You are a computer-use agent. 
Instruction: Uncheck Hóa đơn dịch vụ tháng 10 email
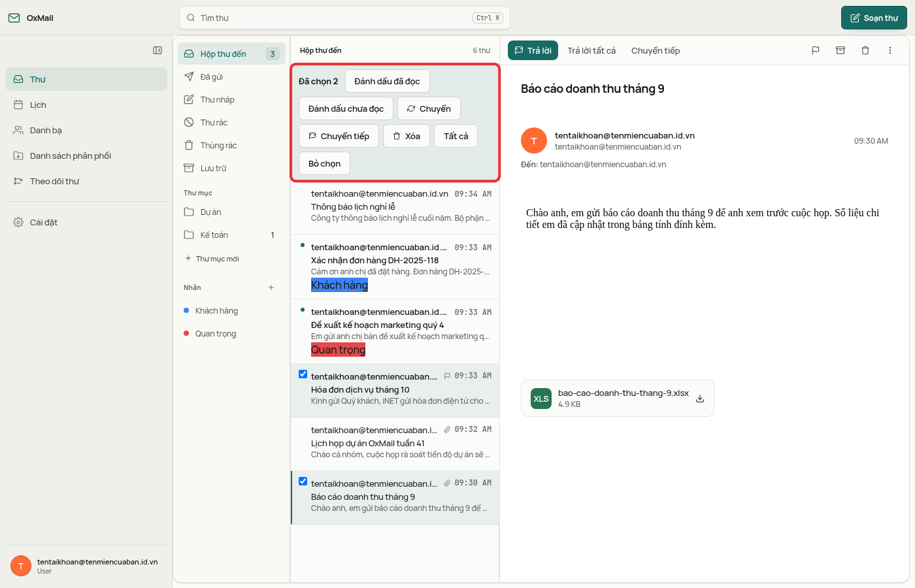[303, 374]
